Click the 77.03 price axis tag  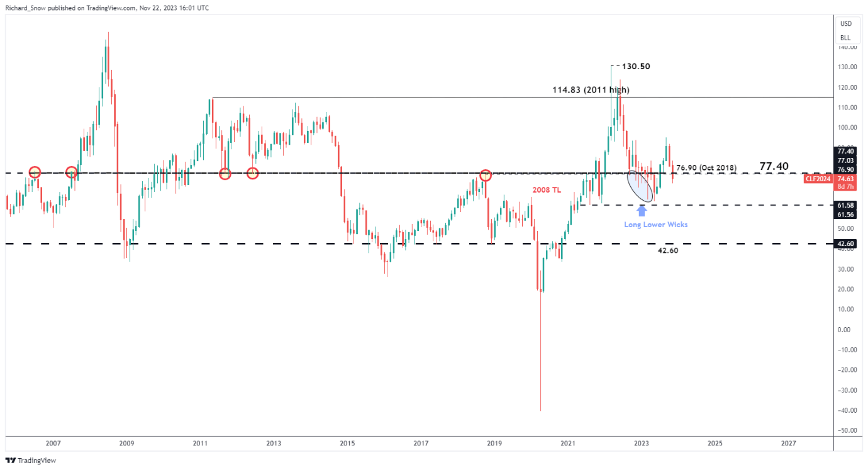click(x=845, y=160)
